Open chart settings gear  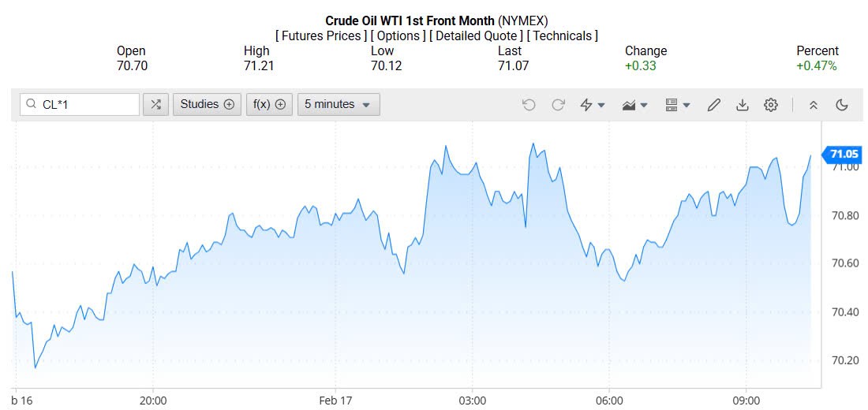771,105
